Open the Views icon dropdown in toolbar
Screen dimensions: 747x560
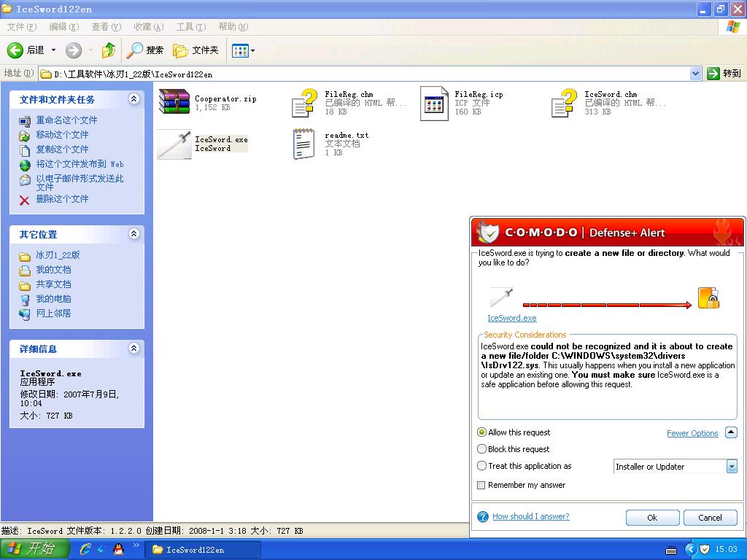(243, 50)
